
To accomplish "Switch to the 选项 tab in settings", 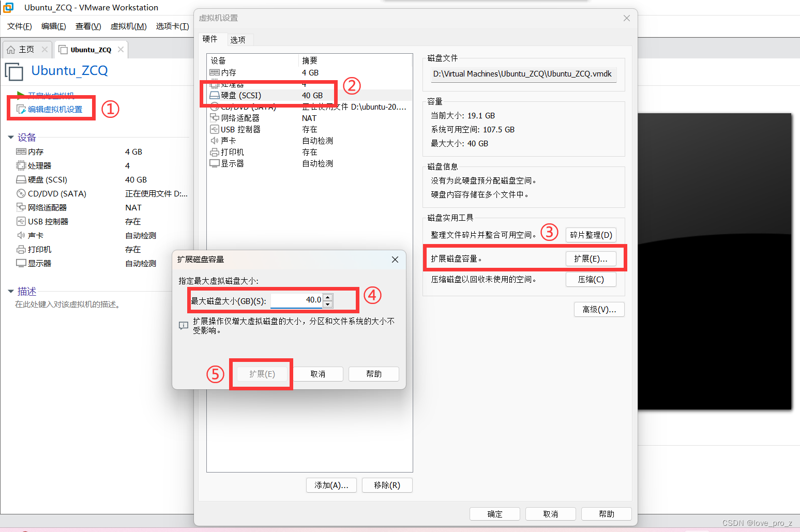I will [238, 39].
